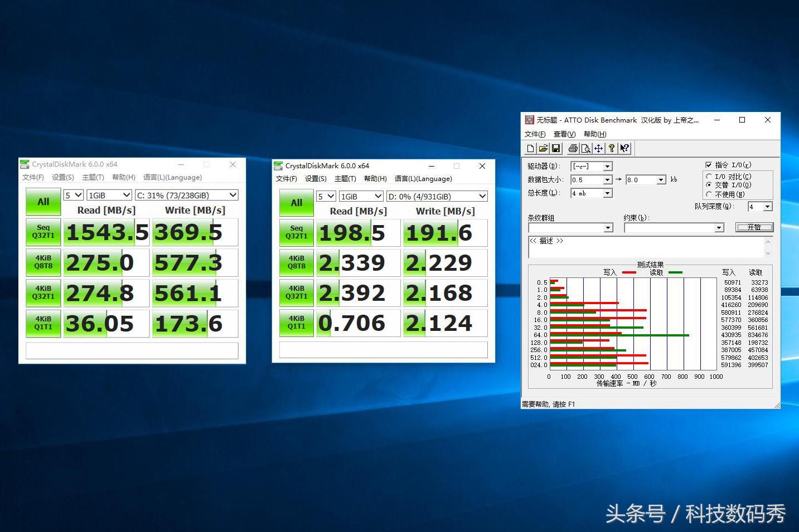The width and height of the screenshot is (799, 532).
Task: Open Print Preview in ATTO toolbar
Action: [x=585, y=148]
